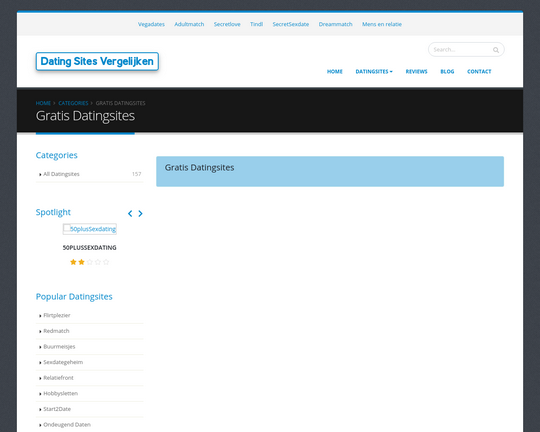Click the search magnifier icon
The width and height of the screenshot is (540, 432).
(x=496, y=50)
